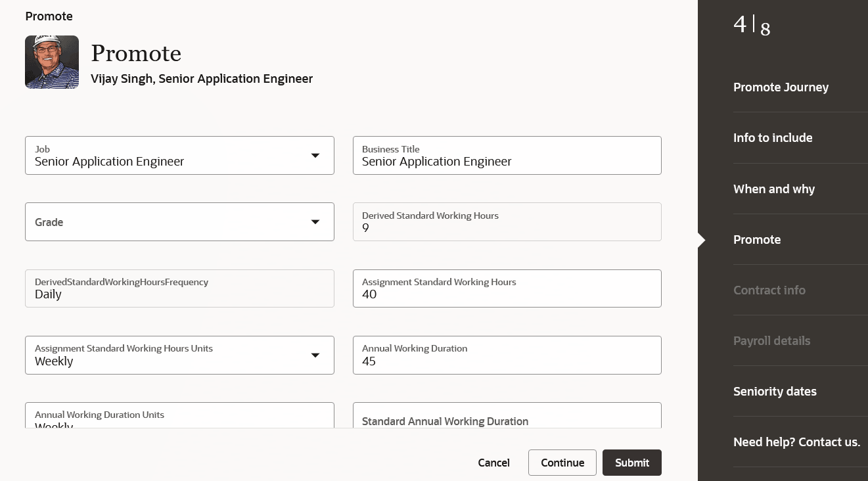Cancel the promote action
Screen dimensions: 868x481
(493, 463)
